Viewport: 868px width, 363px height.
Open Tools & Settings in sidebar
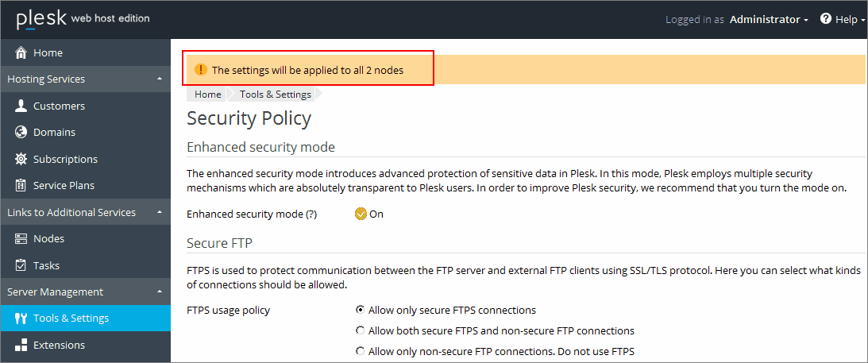coord(85,319)
